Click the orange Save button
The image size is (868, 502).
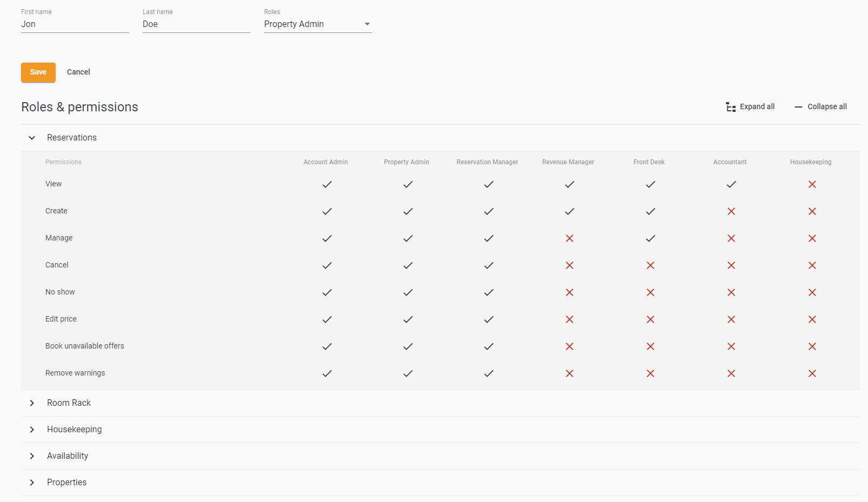click(x=38, y=72)
